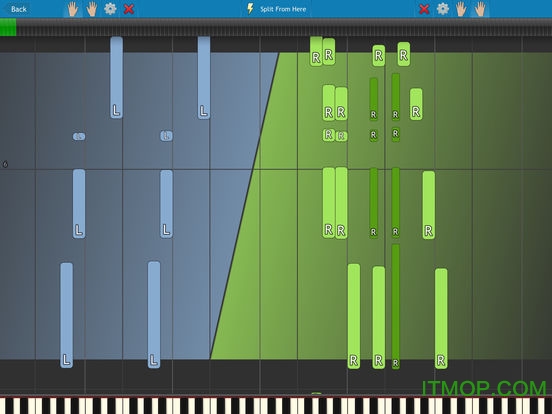Select the rightmost light green R note in the second row
This screenshot has width=552, height=414.
pyautogui.click(x=416, y=104)
